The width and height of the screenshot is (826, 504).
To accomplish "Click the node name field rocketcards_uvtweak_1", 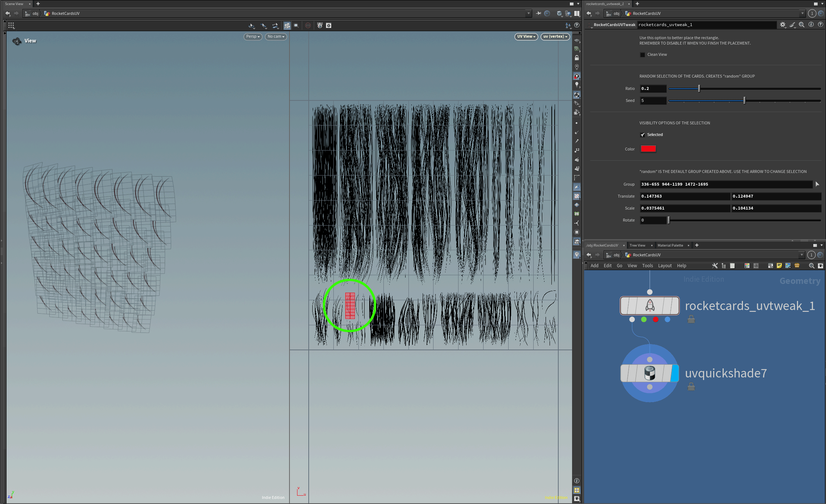I will [707, 25].
